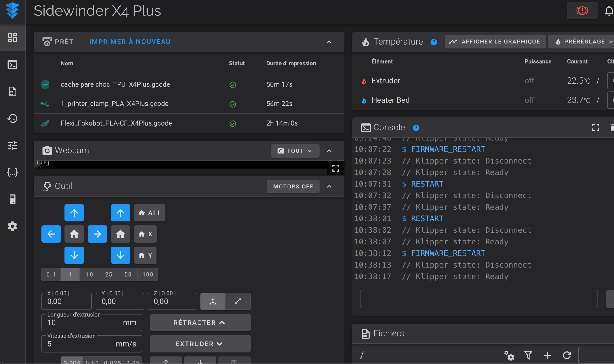Home Z axis icon button
Viewport: 614px width, 364px height.
[x=120, y=234]
